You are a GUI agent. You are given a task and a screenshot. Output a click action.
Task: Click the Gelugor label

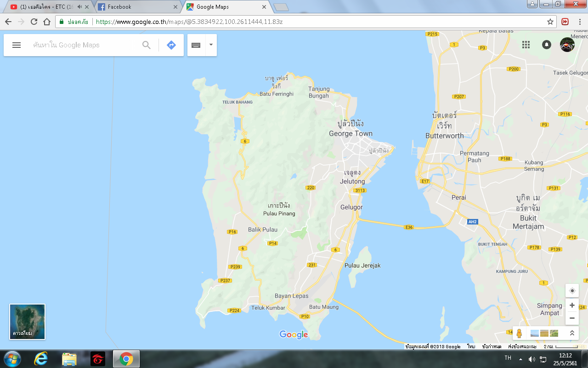351,207
